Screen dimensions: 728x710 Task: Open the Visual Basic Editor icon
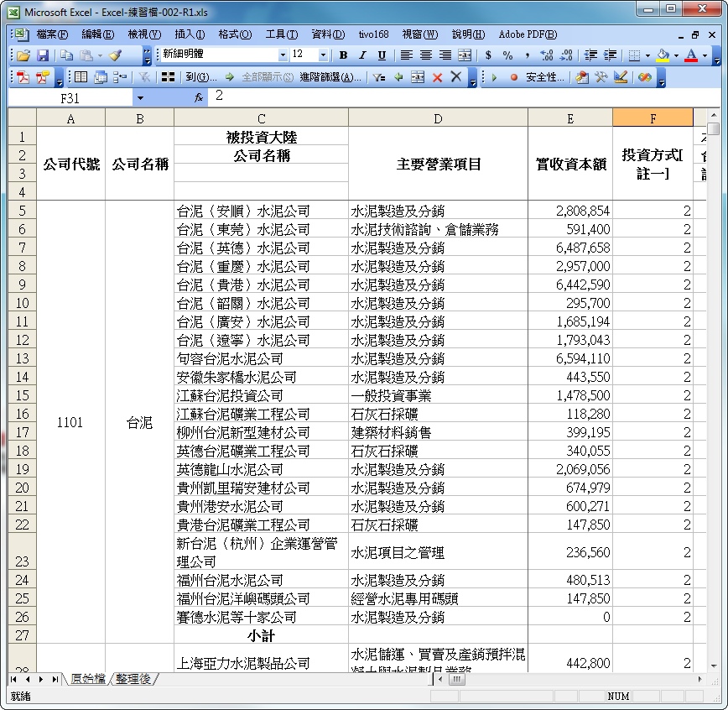click(582, 77)
